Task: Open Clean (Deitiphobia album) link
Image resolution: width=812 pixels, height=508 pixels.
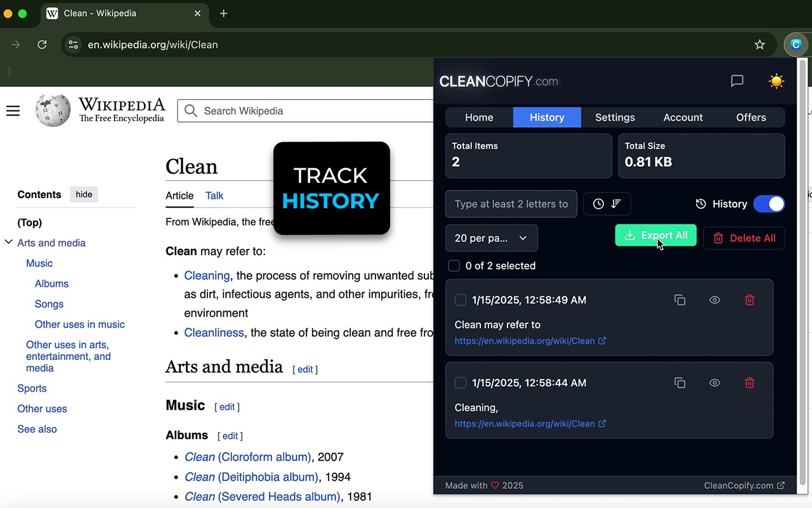Action: pyautogui.click(x=251, y=477)
